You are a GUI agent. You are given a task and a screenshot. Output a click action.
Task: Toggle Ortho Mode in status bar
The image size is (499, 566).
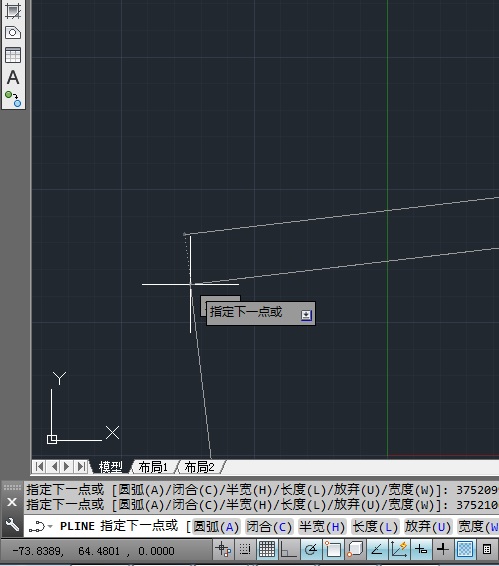(x=289, y=549)
